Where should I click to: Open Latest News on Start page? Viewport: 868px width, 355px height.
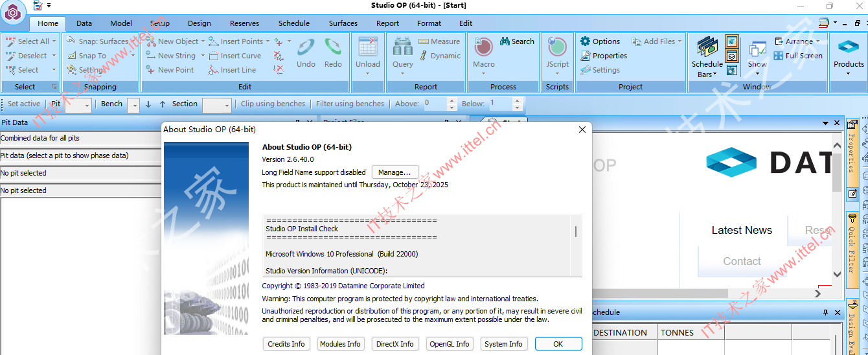tap(742, 230)
